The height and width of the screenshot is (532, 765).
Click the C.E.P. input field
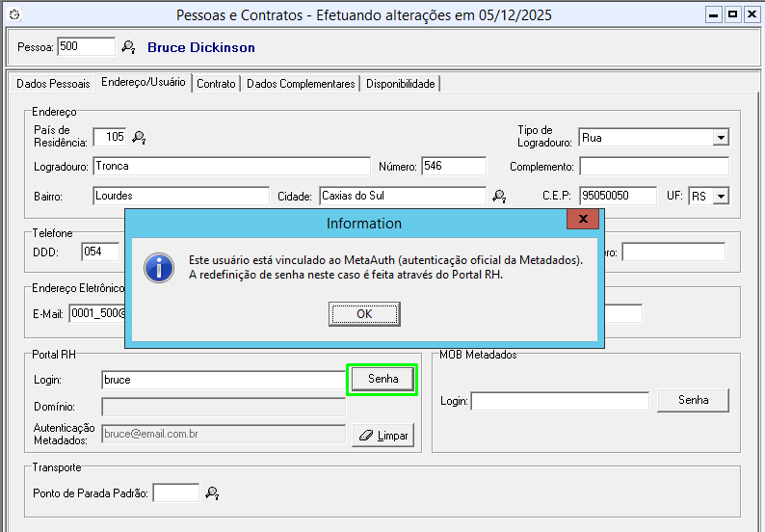(617, 197)
